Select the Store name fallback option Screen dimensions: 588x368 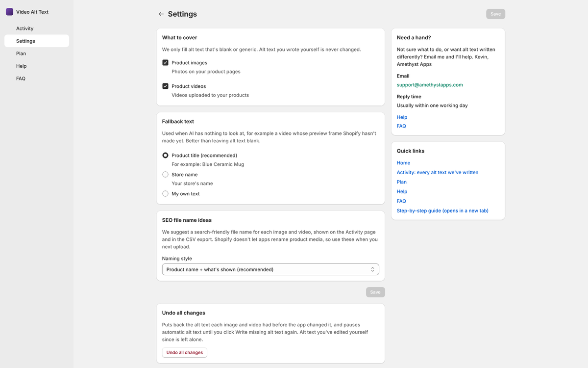[165, 175]
